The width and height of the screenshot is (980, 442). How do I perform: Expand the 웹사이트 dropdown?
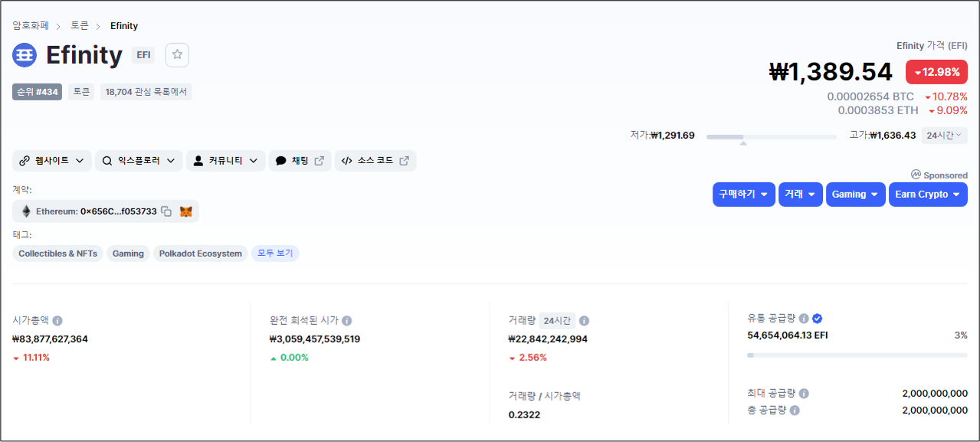tap(51, 161)
